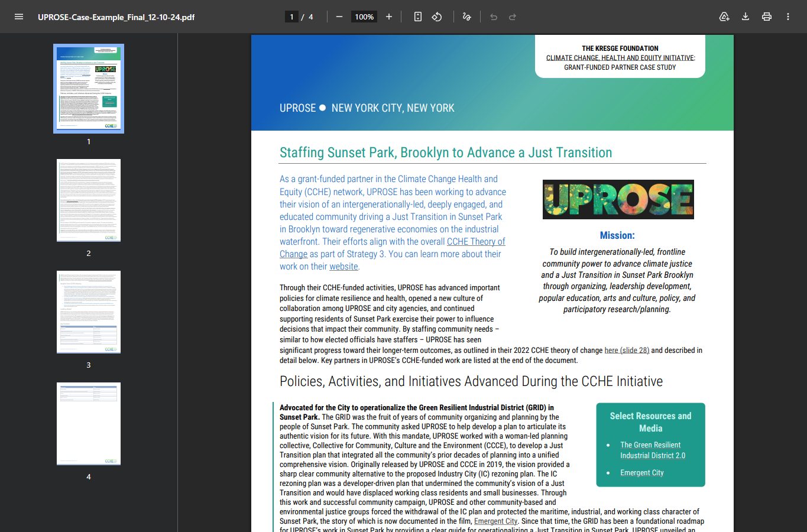Click the redo arrow icon

click(513, 17)
